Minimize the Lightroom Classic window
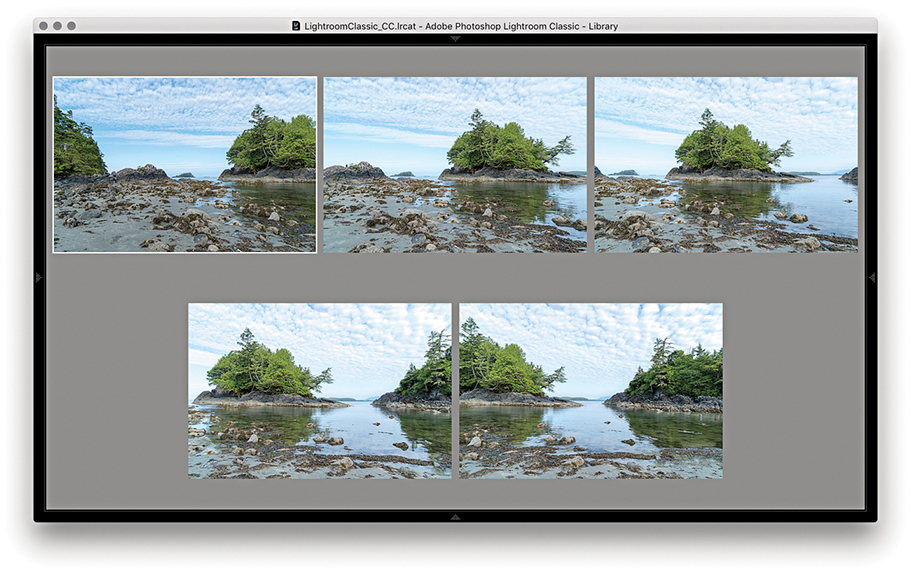The image size is (911, 574). 57,26
